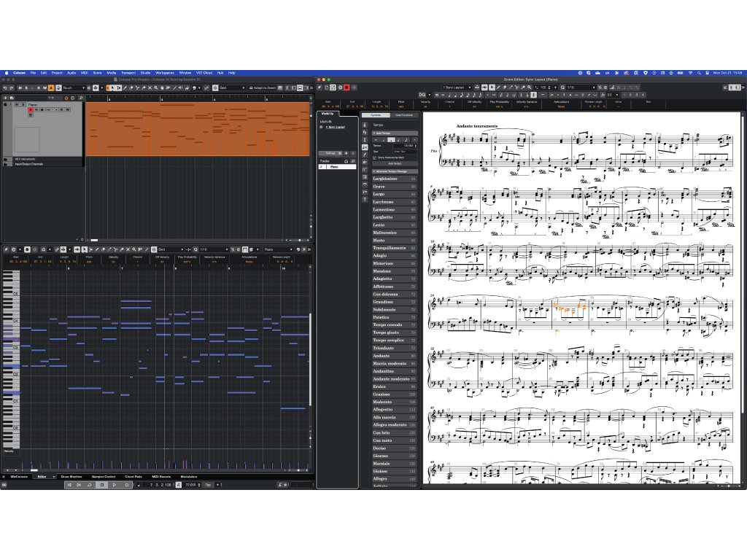Switch to the Note Functions tab in Score Editor
The width and height of the screenshot is (747, 560).
coord(404,115)
